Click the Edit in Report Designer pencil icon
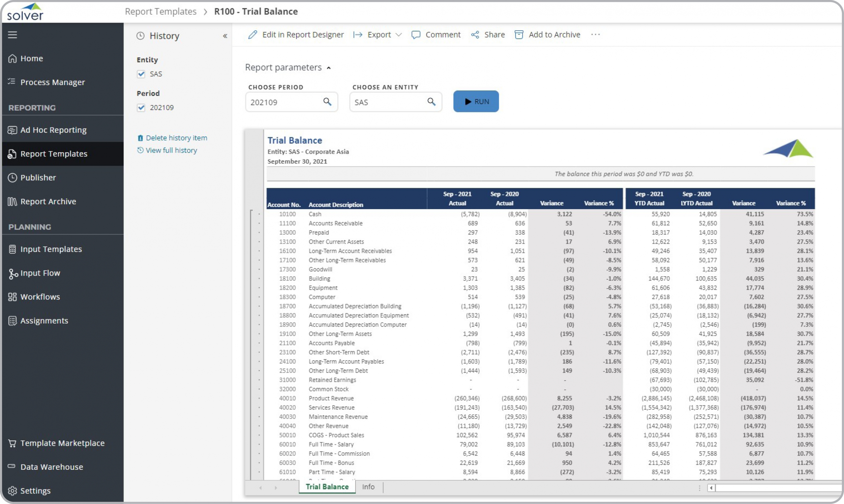This screenshot has width=844, height=504. click(x=253, y=35)
